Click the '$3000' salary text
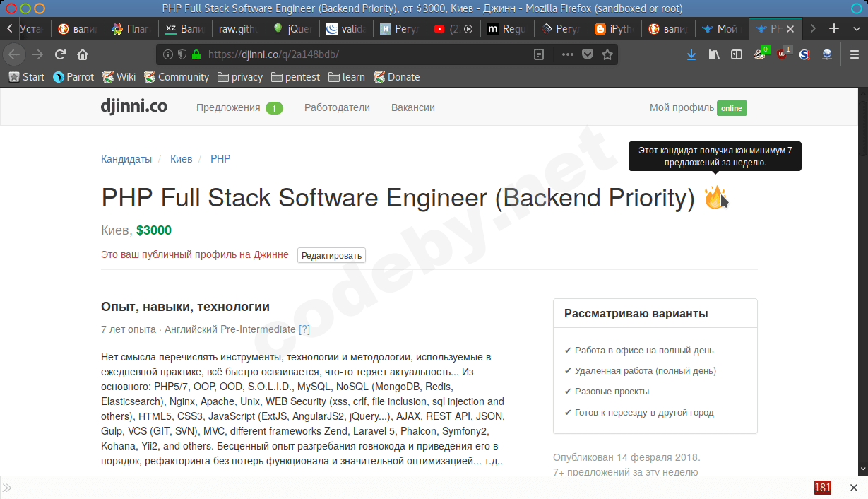Screen dimensions: 868x499 click(154, 230)
